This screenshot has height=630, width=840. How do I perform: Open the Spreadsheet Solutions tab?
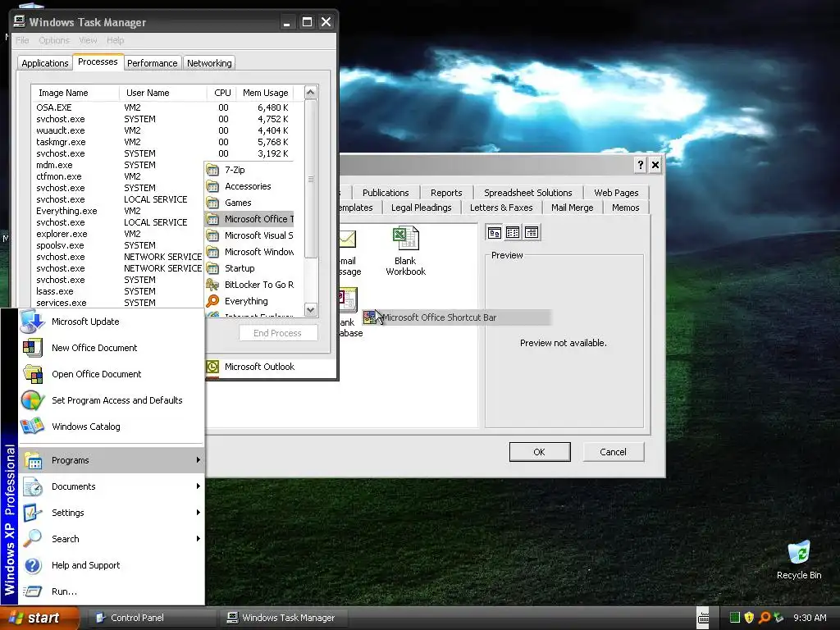pos(527,193)
